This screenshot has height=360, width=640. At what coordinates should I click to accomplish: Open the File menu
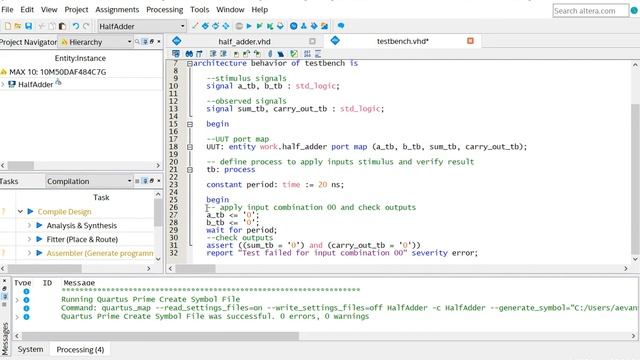[7, 9]
